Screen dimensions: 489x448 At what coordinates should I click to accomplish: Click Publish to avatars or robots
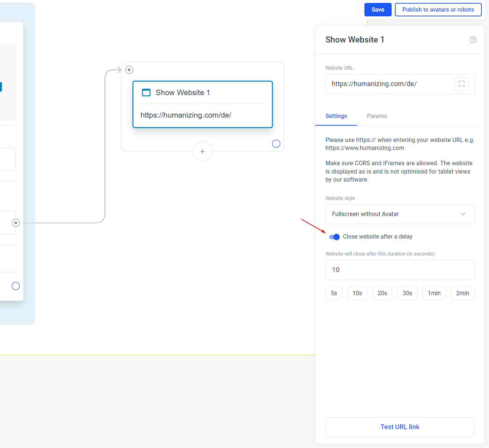(438, 10)
